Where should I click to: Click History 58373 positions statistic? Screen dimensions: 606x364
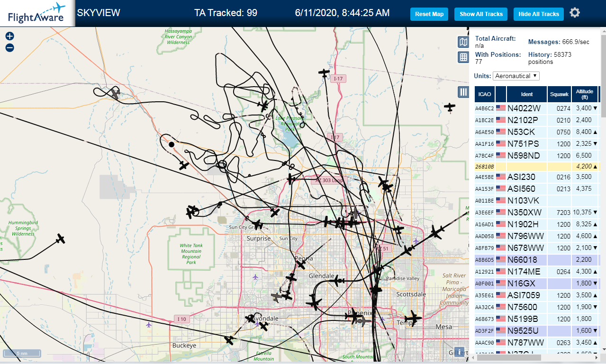tap(550, 58)
